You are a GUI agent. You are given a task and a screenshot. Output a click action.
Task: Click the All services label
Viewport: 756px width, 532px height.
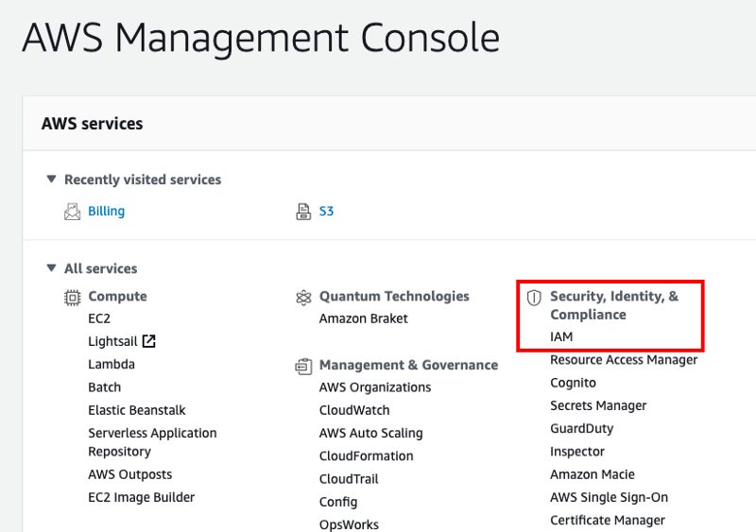(101, 268)
